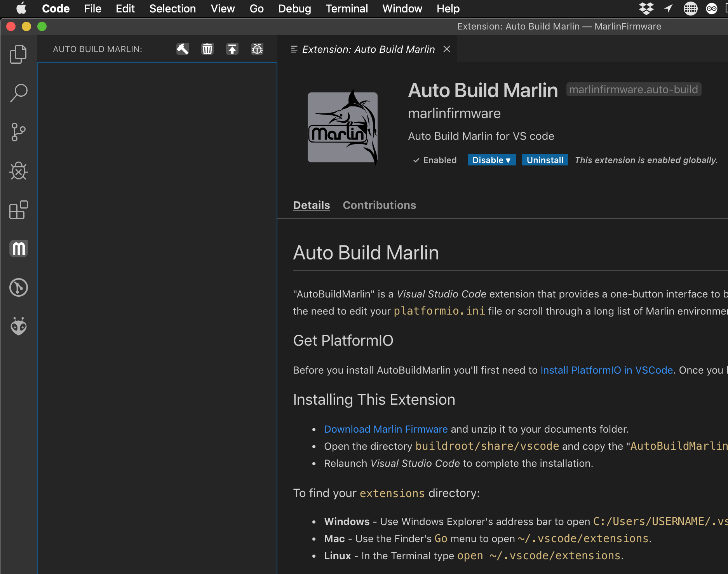Viewport: 728px width, 574px height.
Task: Expand the Disable dropdown button
Action: tap(491, 160)
